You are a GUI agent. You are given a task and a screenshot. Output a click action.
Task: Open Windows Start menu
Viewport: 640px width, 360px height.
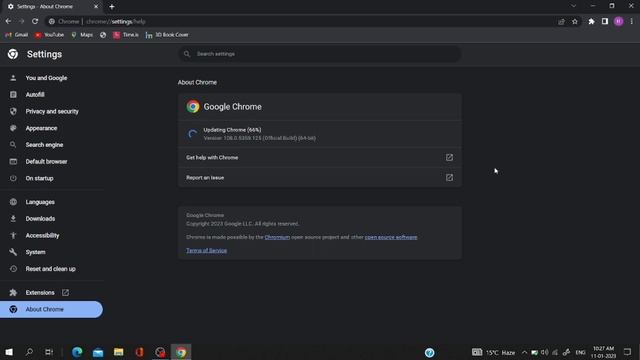(x=9, y=352)
